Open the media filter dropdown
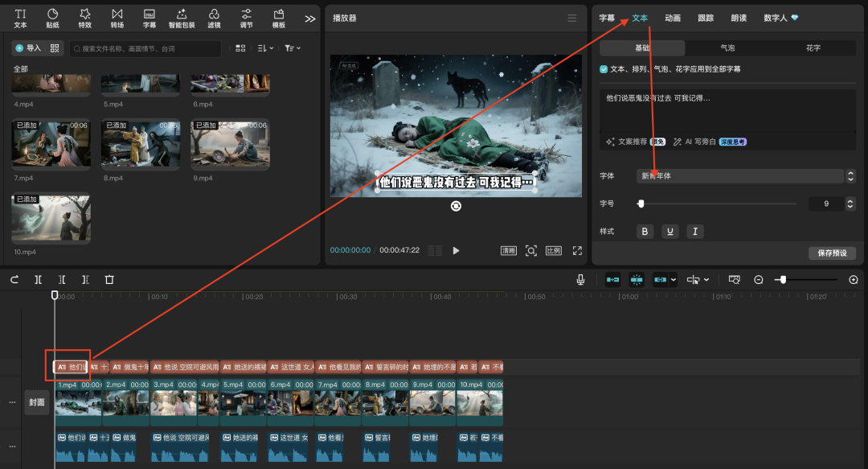Image resolution: width=868 pixels, height=469 pixels. [293, 48]
